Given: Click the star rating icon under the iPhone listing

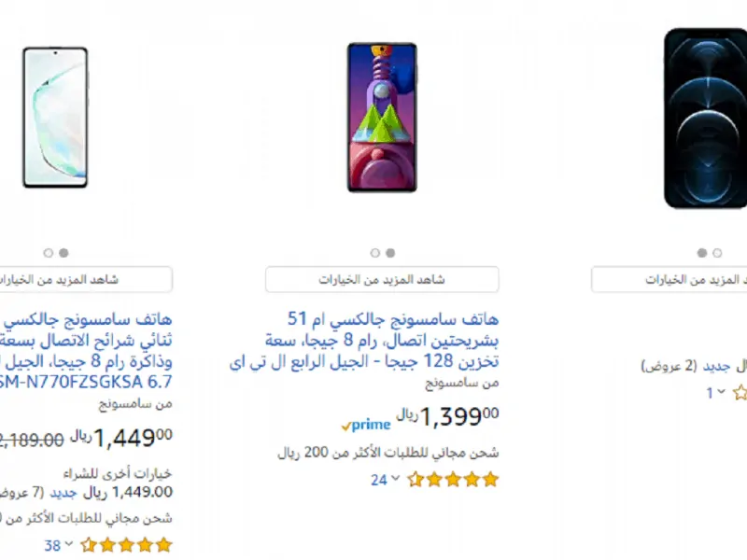Looking at the screenshot, I should pos(740,393).
